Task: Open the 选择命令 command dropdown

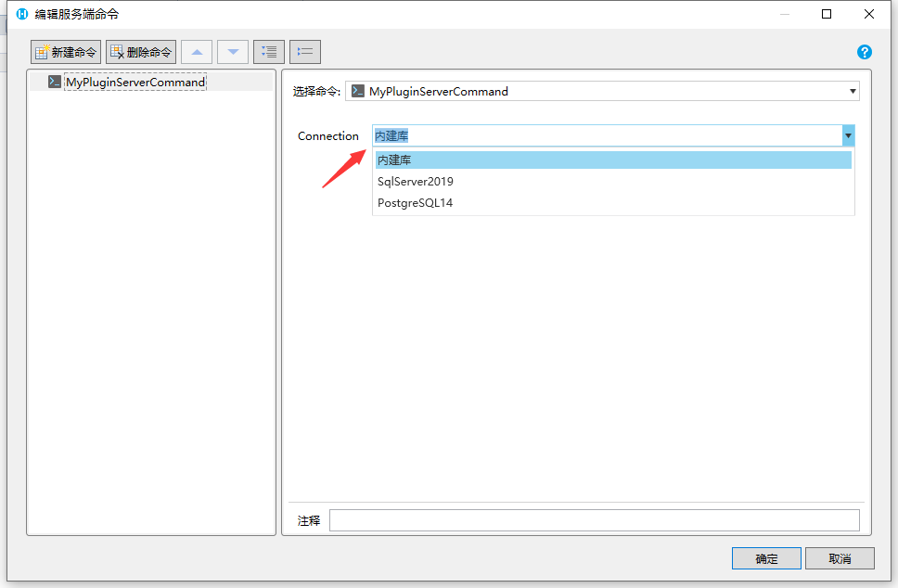Action: tap(602, 91)
